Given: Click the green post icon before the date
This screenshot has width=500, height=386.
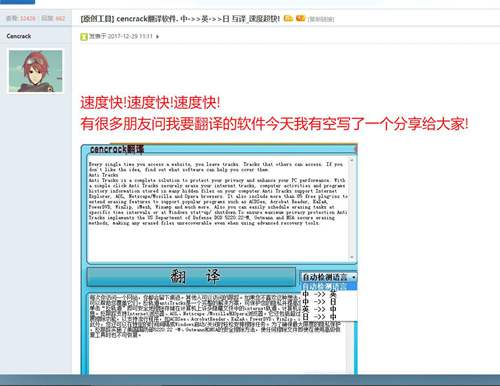Looking at the screenshot, I should tap(83, 36).
